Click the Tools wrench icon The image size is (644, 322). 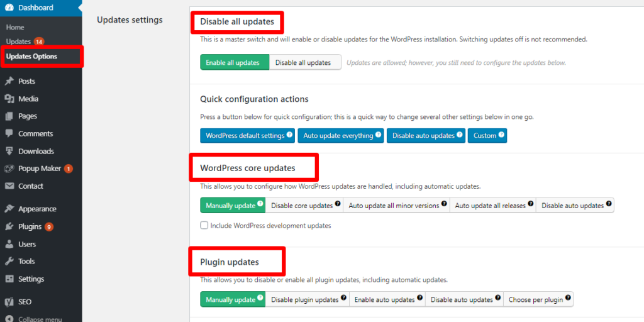pyautogui.click(x=9, y=262)
